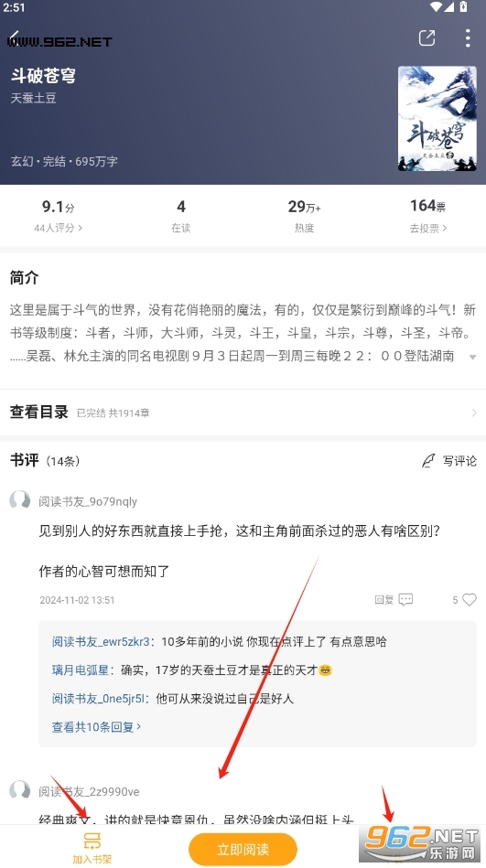Tap the reply speech bubble icon
The height and width of the screenshot is (868, 486).
point(405,599)
